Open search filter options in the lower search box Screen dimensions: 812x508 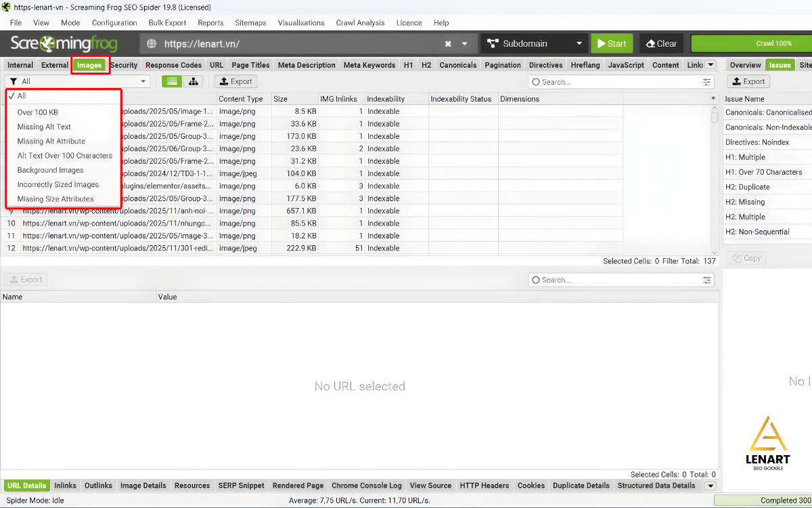coord(706,280)
